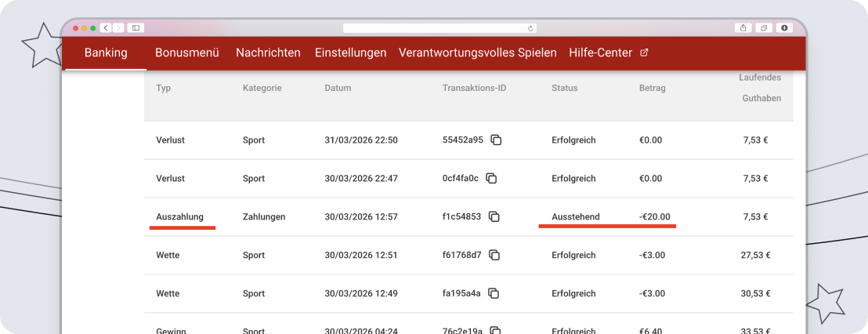
Task: Click the browser forward arrow
Action: coord(118,27)
